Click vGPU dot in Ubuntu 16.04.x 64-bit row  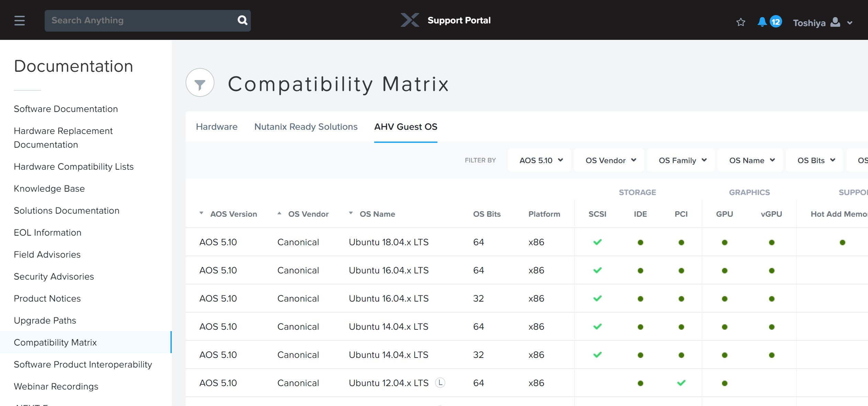(772, 271)
